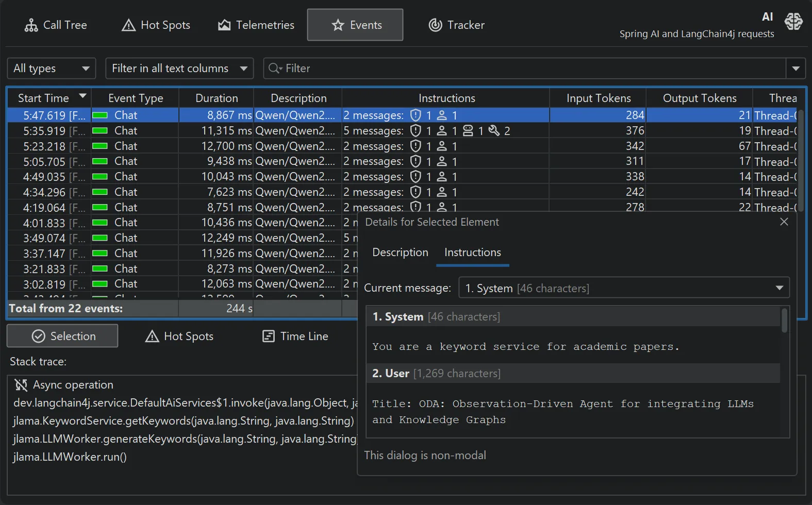
Task: Switch to Description tab in details dialog
Action: (x=400, y=252)
